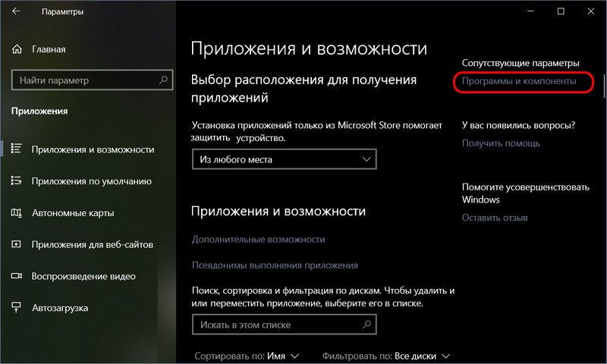This screenshot has height=364, width=607.
Task: Click the Приложения category heading in sidebar
Action: [x=39, y=111]
